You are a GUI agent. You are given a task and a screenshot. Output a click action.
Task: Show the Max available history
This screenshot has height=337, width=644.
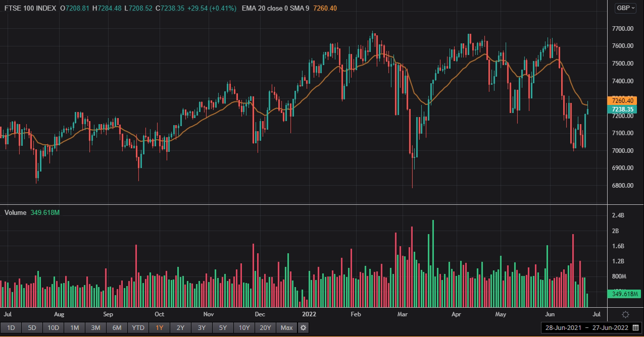coord(286,328)
